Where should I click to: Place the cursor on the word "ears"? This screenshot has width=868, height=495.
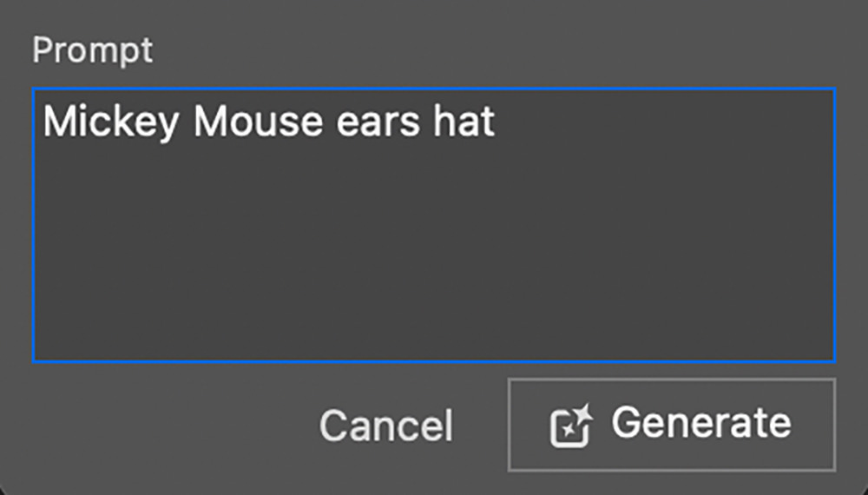point(378,122)
